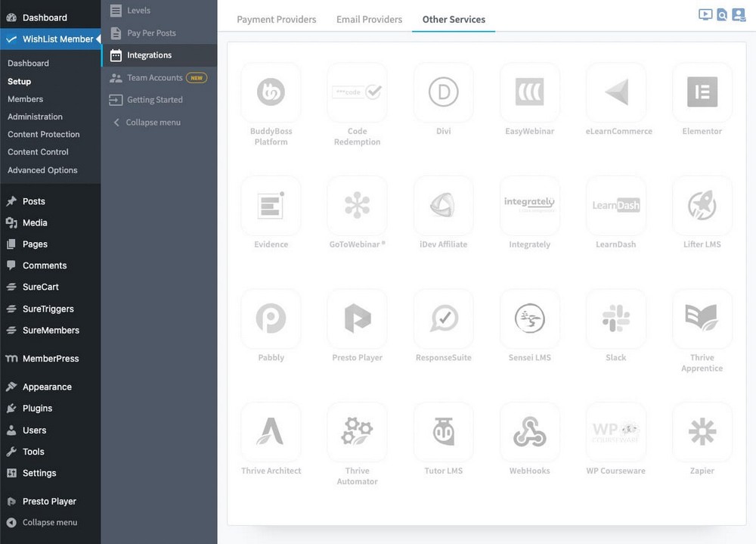The height and width of the screenshot is (544, 756).
Task: Click the user support icon at top right
Action: pyautogui.click(x=738, y=15)
